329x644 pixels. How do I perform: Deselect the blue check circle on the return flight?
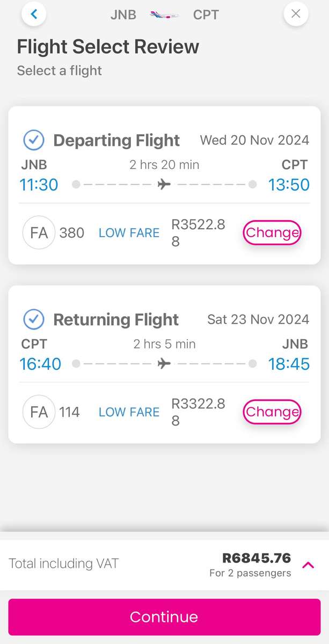point(33,319)
